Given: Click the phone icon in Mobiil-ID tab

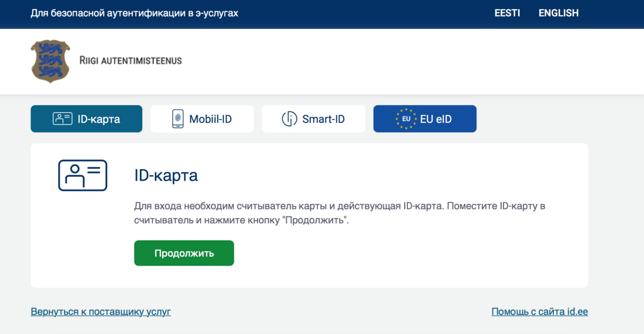Looking at the screenshot, I should (x=178, y=119).
